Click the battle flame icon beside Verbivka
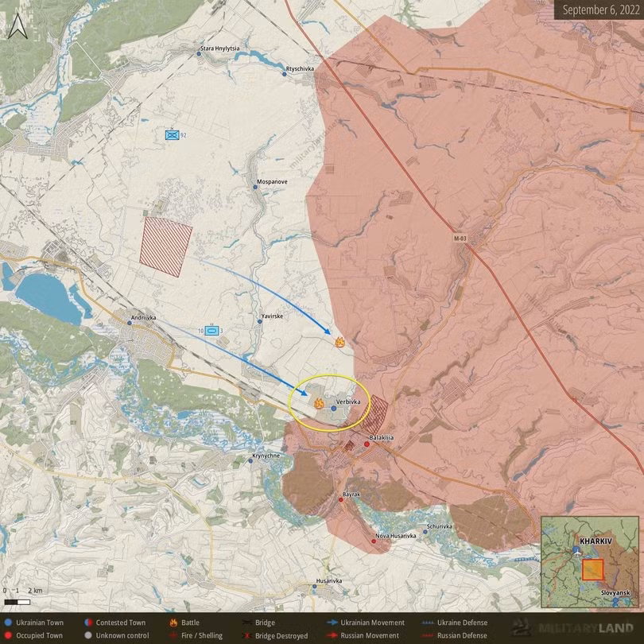 click(319, 403)
